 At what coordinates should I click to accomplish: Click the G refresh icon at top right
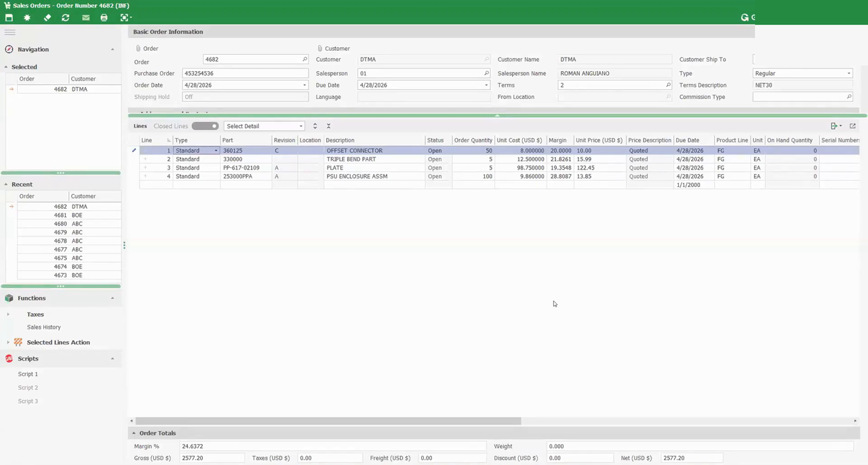[745, 18]
